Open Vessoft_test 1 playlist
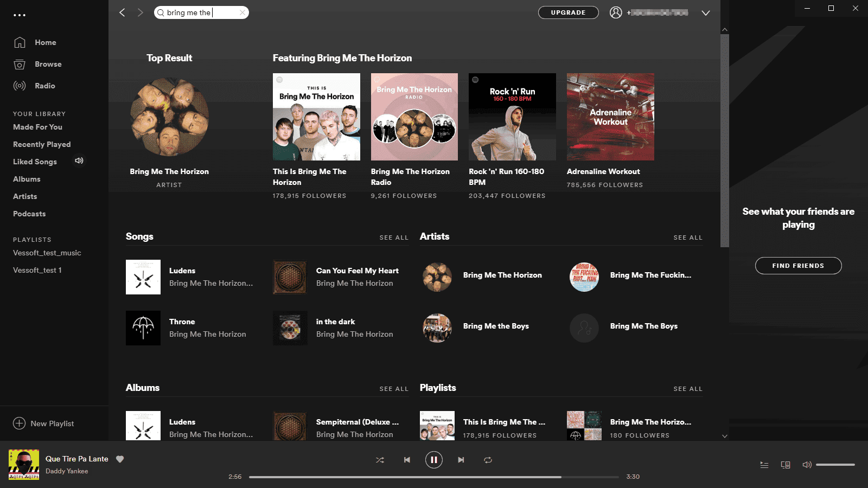The image size is (868, 488). [x=37, y=270]
